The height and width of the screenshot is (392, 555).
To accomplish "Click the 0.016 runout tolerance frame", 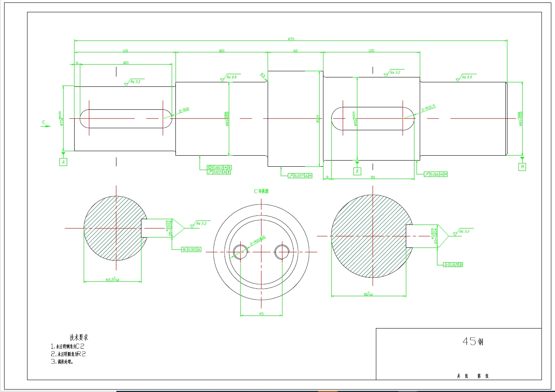I will tap(436, 174).
